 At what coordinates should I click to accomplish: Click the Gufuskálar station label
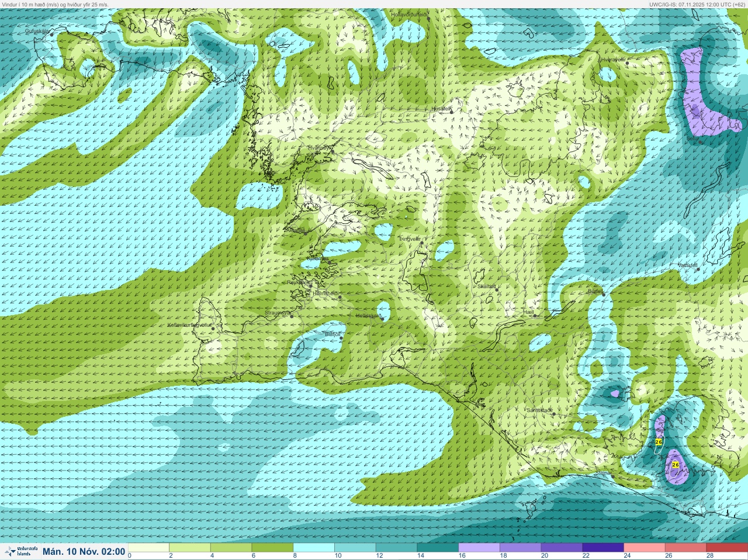[37, 31]
